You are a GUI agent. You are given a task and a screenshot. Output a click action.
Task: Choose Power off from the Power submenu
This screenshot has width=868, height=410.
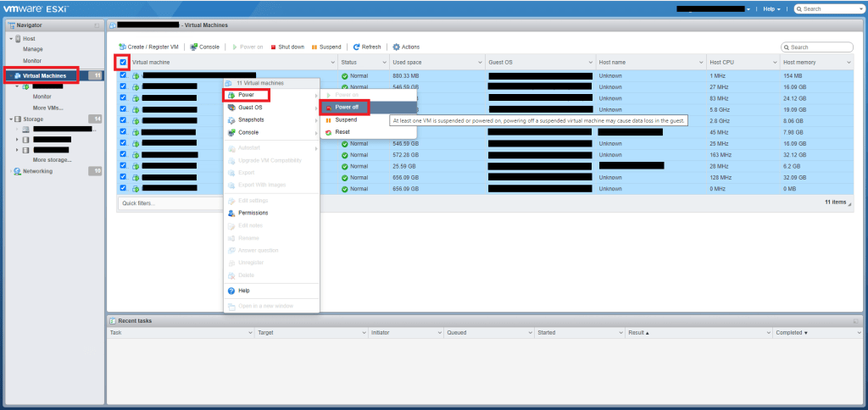click(x=347, y=108)
